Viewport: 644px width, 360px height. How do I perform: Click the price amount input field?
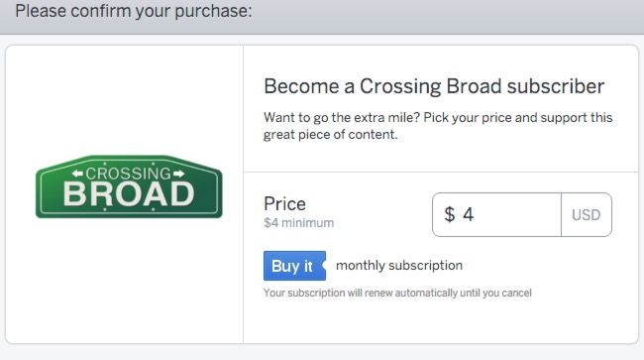click(x=496, y=214)
